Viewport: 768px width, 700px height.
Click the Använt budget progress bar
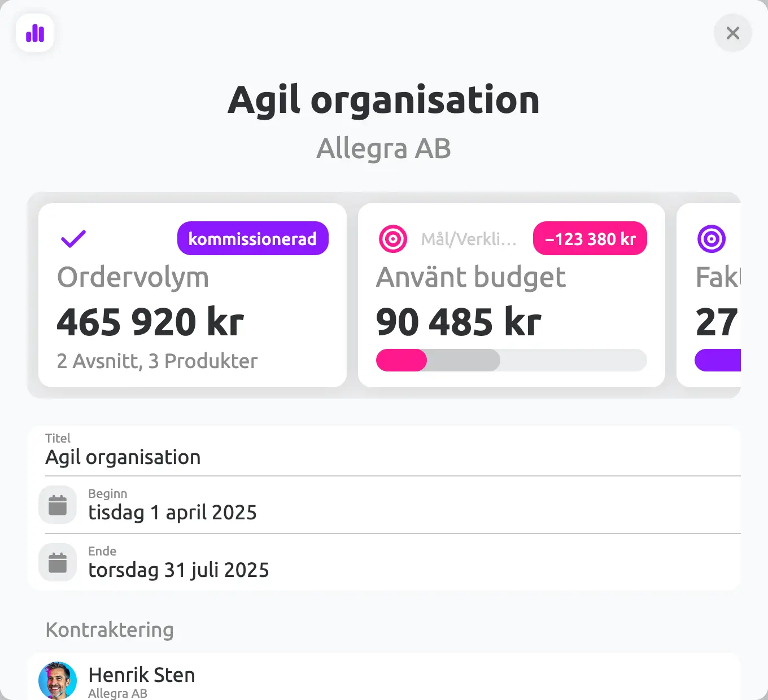point(512,360)
